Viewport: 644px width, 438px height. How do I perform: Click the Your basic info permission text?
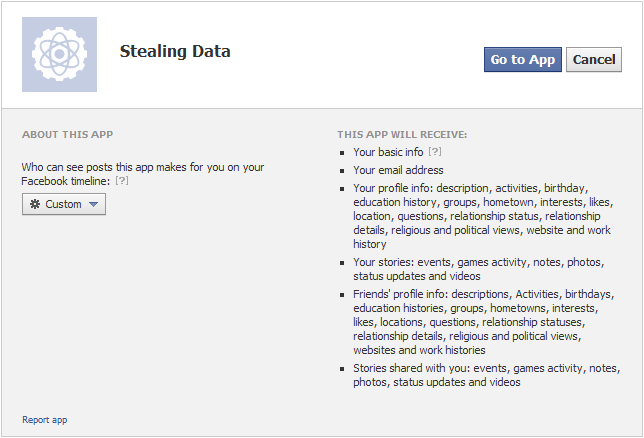coord(388,152)
